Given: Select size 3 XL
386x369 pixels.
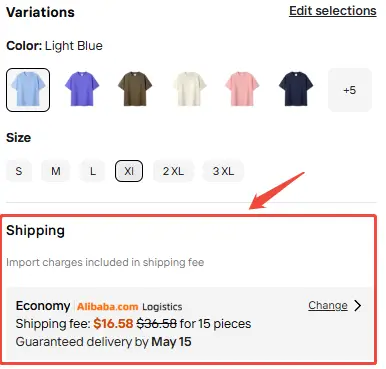Looking at the screenshot, I should [x=223, y=171].
